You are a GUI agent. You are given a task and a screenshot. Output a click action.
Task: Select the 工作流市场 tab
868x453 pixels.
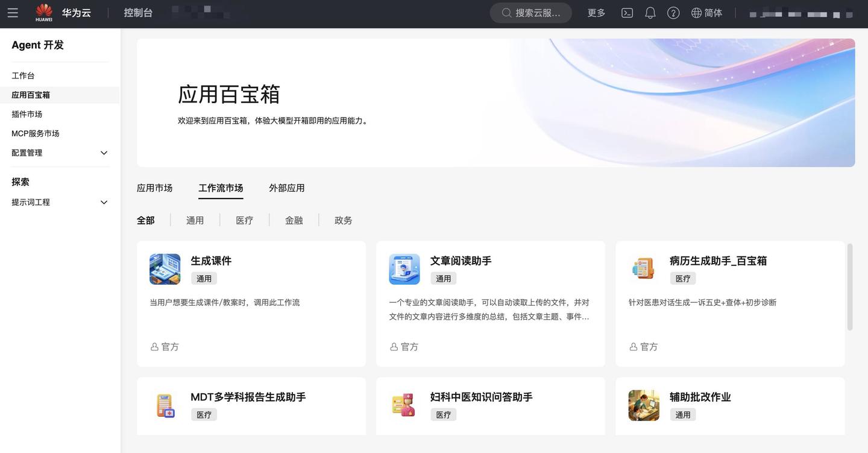tap(221, 188)
